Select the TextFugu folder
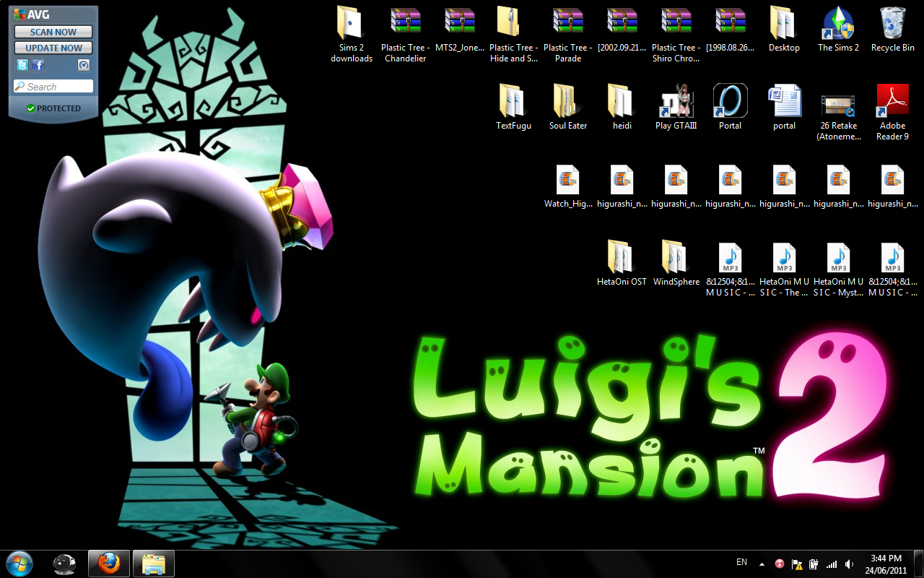Viewport: 924px width, 578px height. pos(514,107)
